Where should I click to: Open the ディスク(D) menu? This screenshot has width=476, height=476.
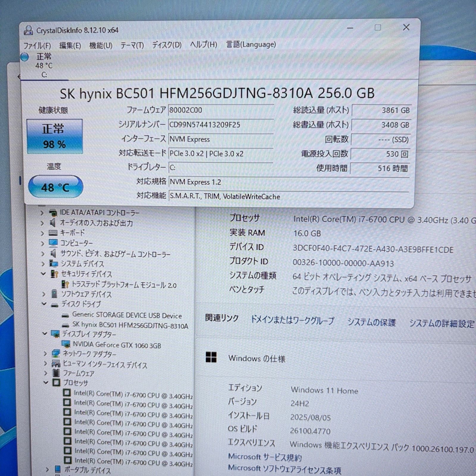[x=167, y=45]
